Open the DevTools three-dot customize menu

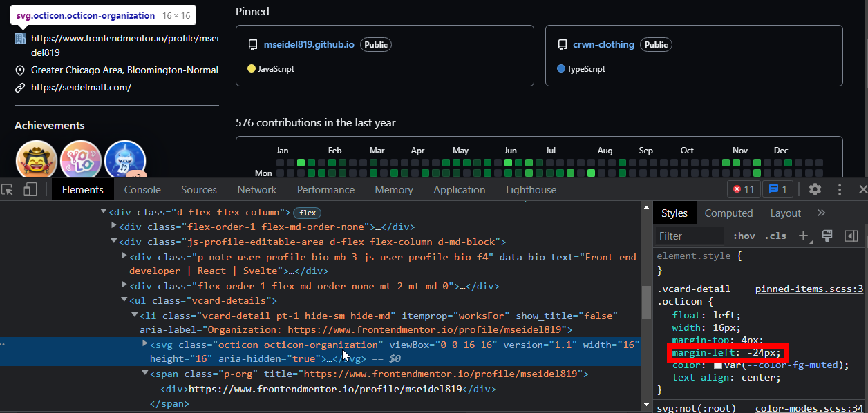click(840, 189)
